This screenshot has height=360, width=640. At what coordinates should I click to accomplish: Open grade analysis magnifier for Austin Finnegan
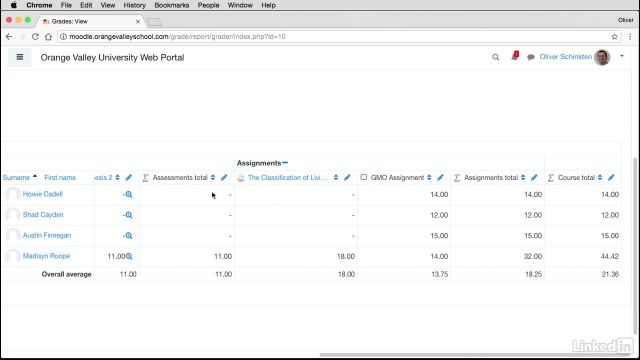click(129, 236)
